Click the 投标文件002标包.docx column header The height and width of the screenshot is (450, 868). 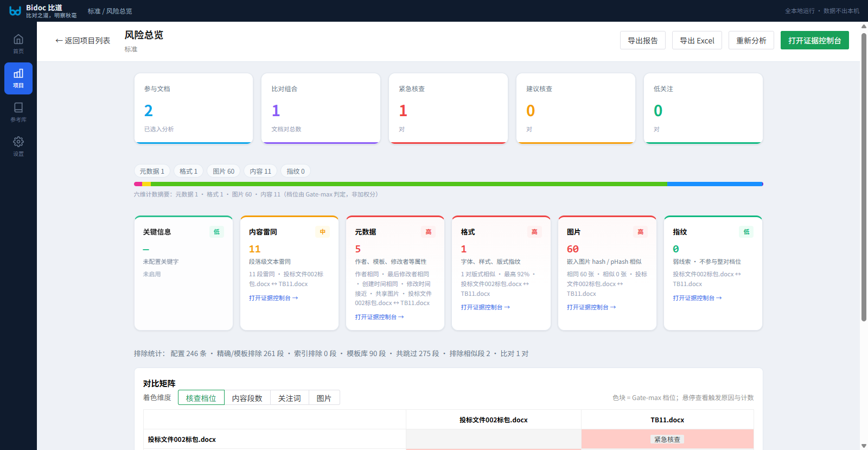click(x=494, y=420)
